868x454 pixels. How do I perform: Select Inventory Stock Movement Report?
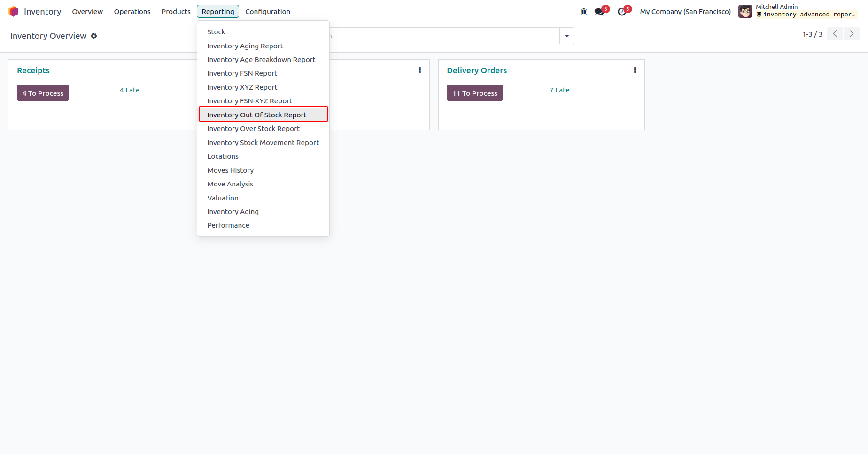[x=263, y=143]
